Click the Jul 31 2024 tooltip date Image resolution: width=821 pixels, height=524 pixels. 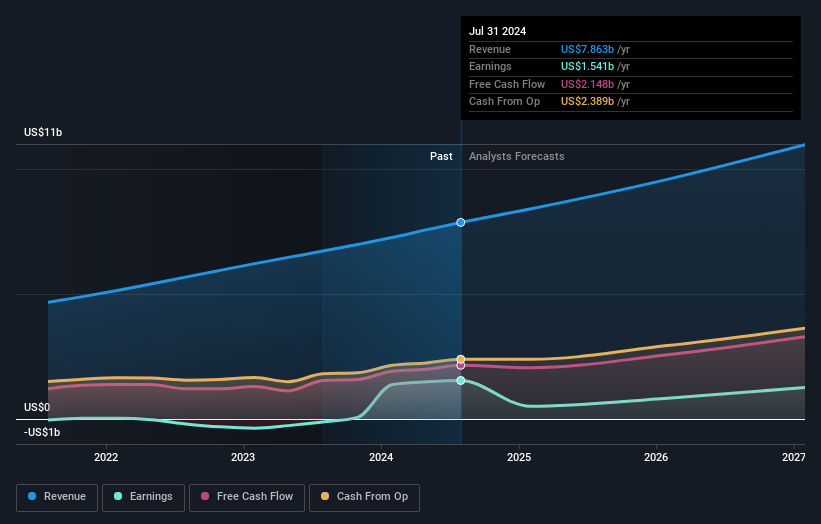[497, 31]
